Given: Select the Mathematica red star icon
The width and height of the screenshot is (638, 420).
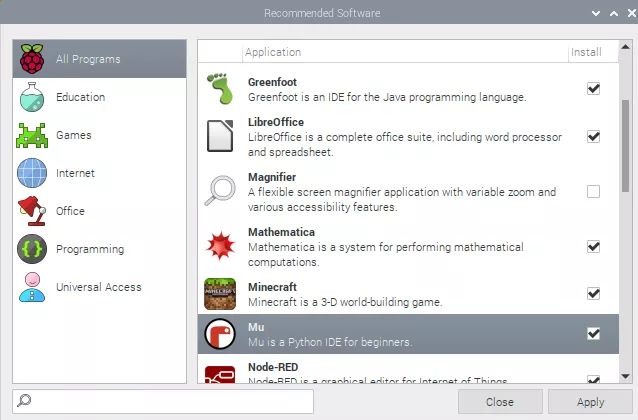Looking at the screenshot, I should pos(222,247).
